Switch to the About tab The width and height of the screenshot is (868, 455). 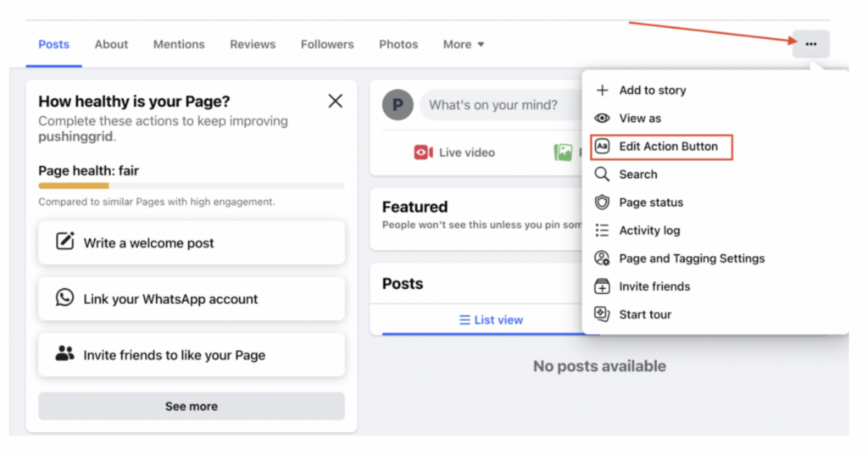pyautogui.click(x=111, y=44)
